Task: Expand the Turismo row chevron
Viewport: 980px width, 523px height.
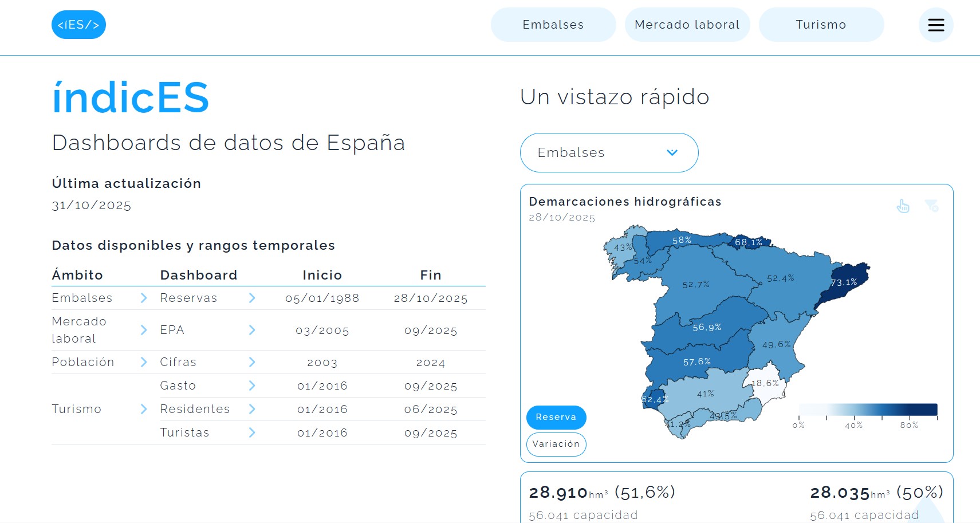Action: click(x=144, y=409)
